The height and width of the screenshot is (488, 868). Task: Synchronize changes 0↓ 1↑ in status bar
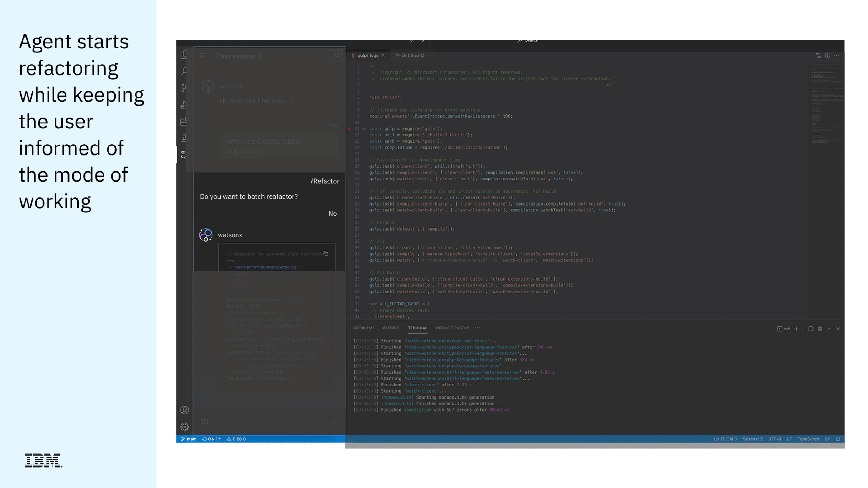tap(211, 439)
